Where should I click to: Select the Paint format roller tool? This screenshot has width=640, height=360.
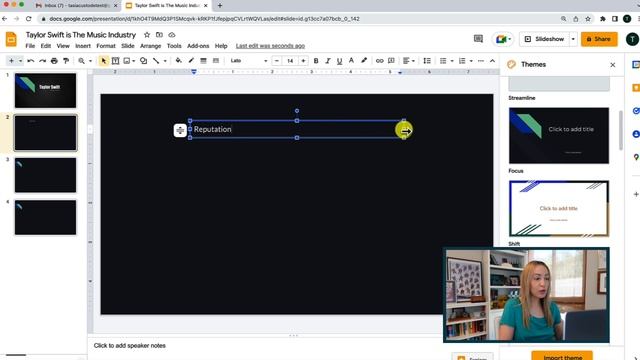click(x=66, y=61)
